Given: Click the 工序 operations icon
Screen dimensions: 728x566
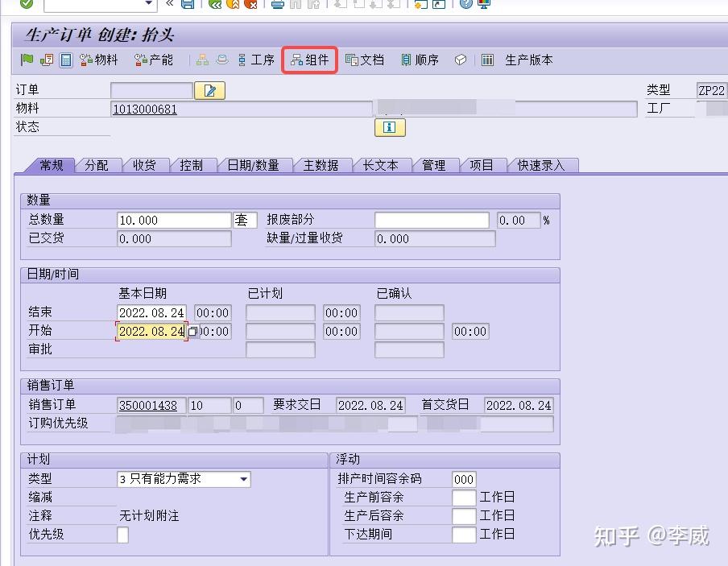Looking at the screenshot, I should [x=255, y=59].
